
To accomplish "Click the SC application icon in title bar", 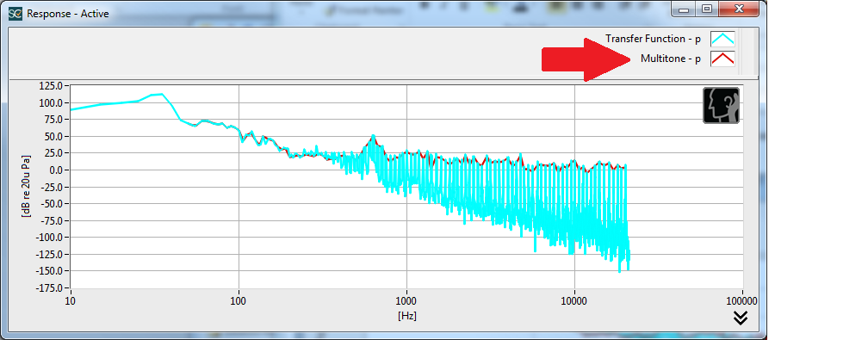I will [x=16, y=13].
